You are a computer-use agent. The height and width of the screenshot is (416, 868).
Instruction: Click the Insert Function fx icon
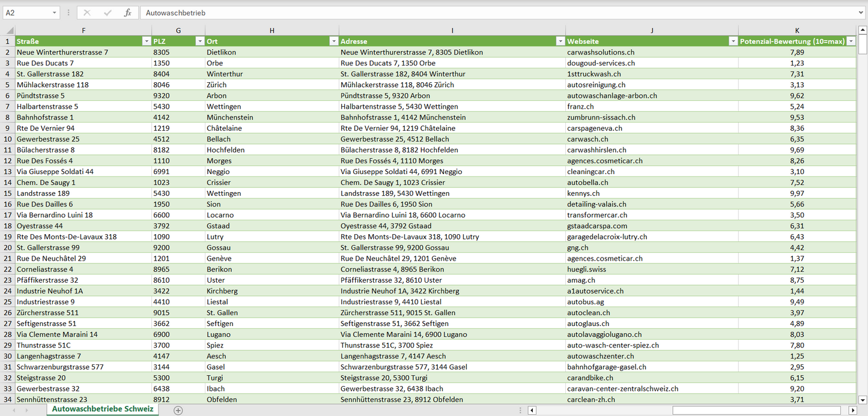pyautogui.click(x=127, y=13)
